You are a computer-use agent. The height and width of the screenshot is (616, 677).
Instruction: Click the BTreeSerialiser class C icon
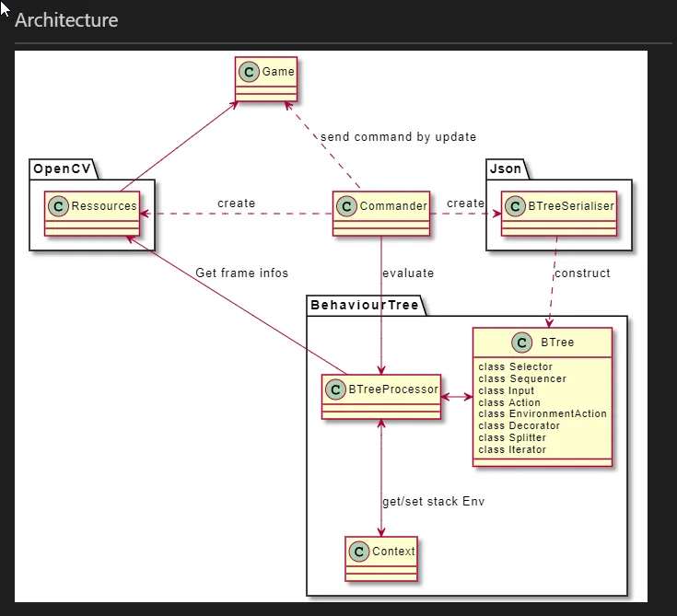pos(515,206)
